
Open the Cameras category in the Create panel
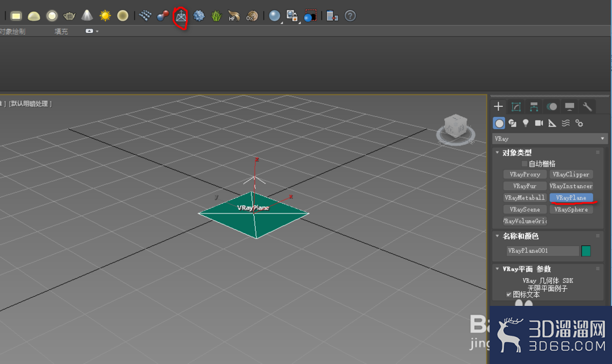539,123
